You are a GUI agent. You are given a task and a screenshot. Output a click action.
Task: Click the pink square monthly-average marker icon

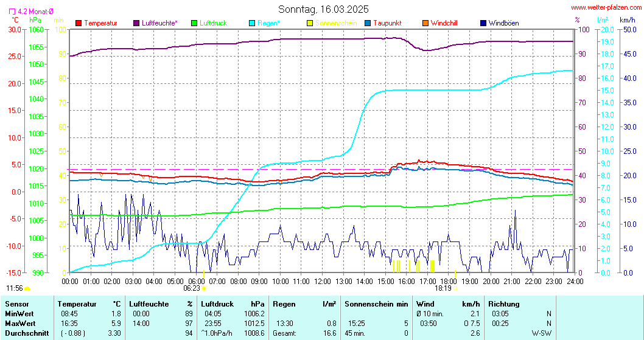(x=12, y=12)
